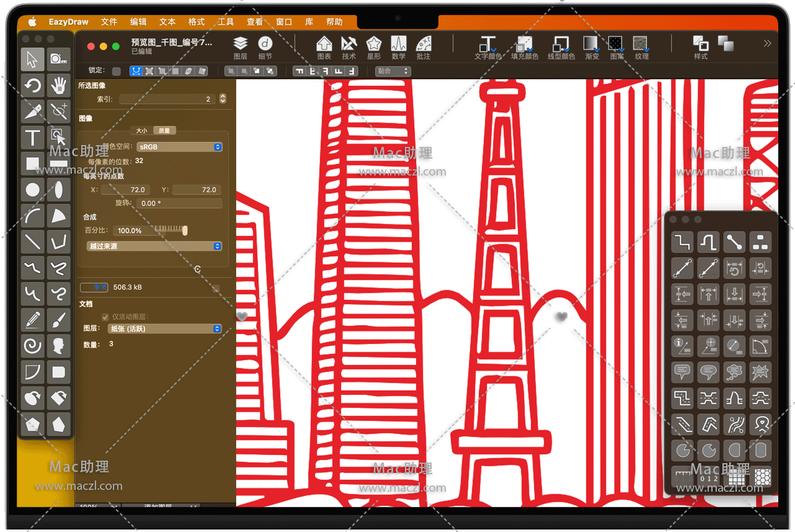
Task: Pick the Paintbrush tool
Action: [x=59, y=320]
